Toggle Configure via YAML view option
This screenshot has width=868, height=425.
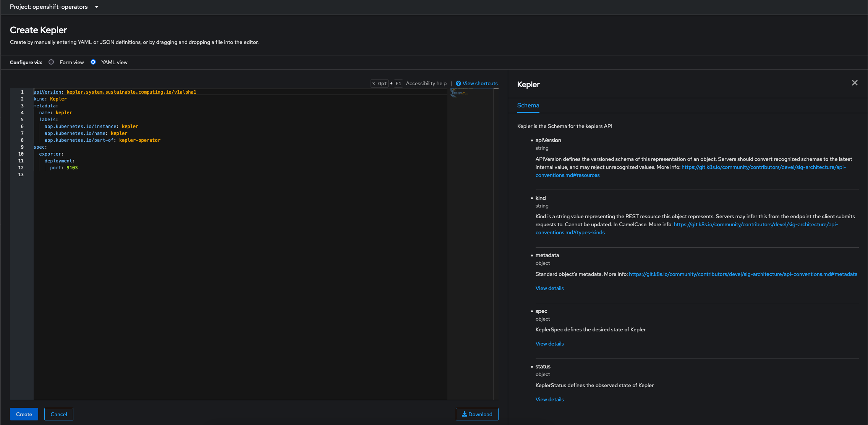click(93, 62)
